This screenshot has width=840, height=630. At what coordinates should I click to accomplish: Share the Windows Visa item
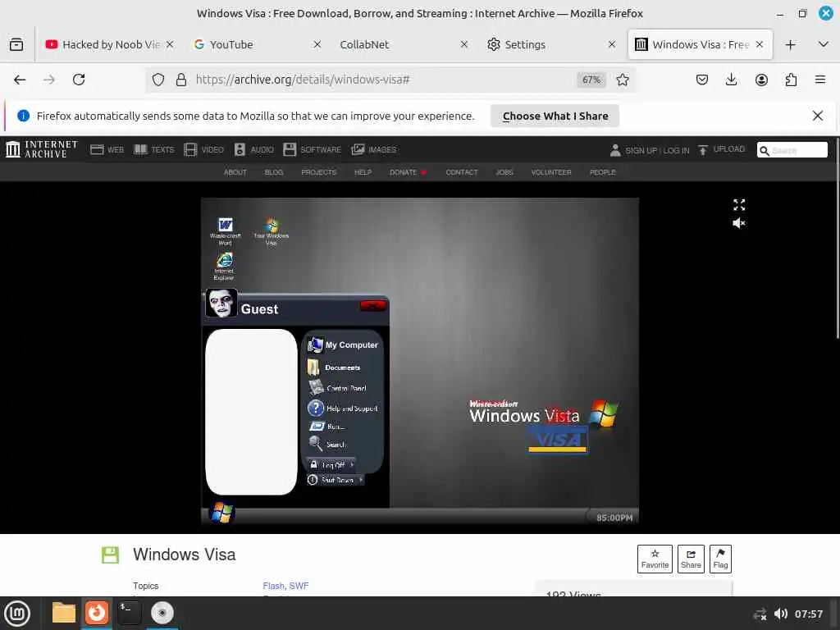click(x=691, y=559)
